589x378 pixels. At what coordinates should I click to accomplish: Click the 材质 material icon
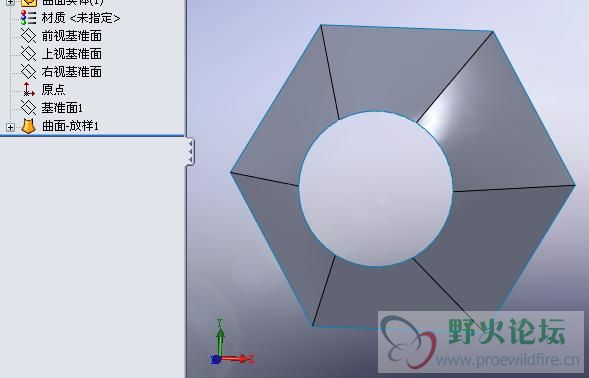29,18
